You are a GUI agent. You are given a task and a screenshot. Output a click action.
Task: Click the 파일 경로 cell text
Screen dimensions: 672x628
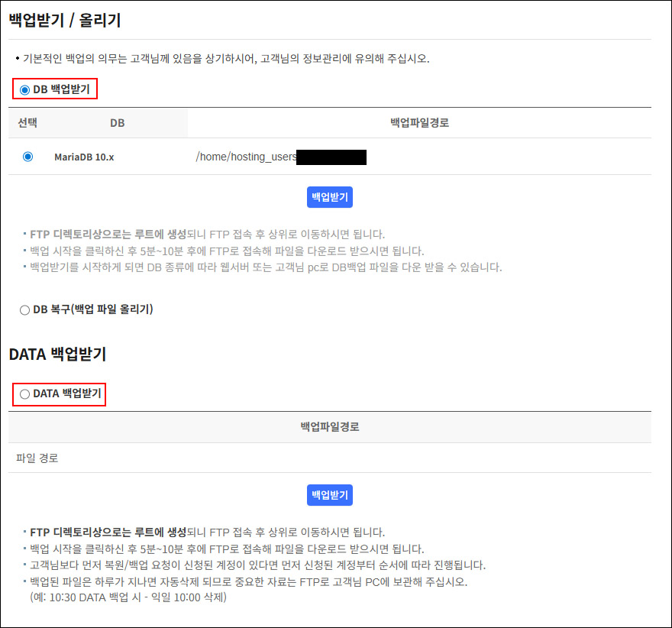37,458
